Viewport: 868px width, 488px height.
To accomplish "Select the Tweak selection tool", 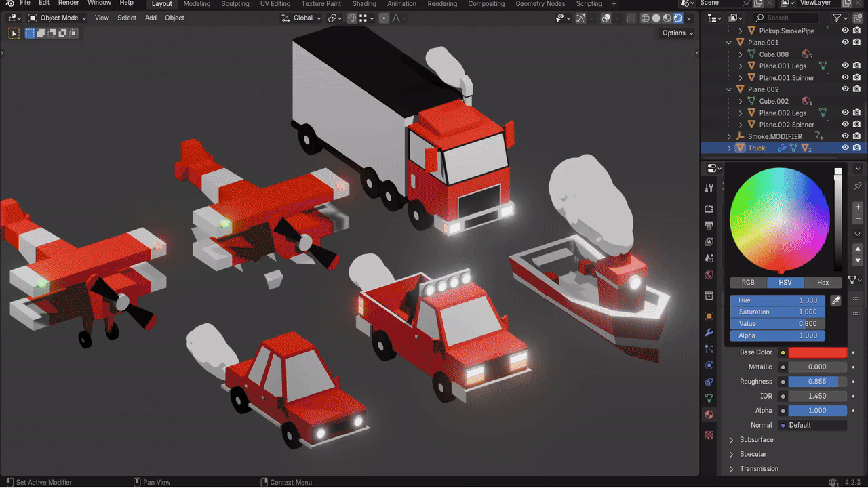I will coord(14,33).
